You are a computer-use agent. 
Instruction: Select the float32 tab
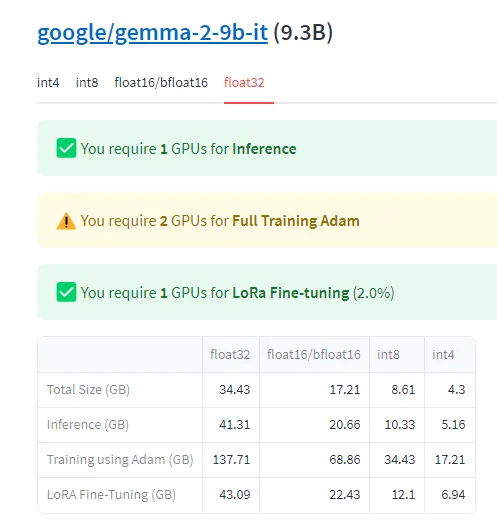click(244, 82)
